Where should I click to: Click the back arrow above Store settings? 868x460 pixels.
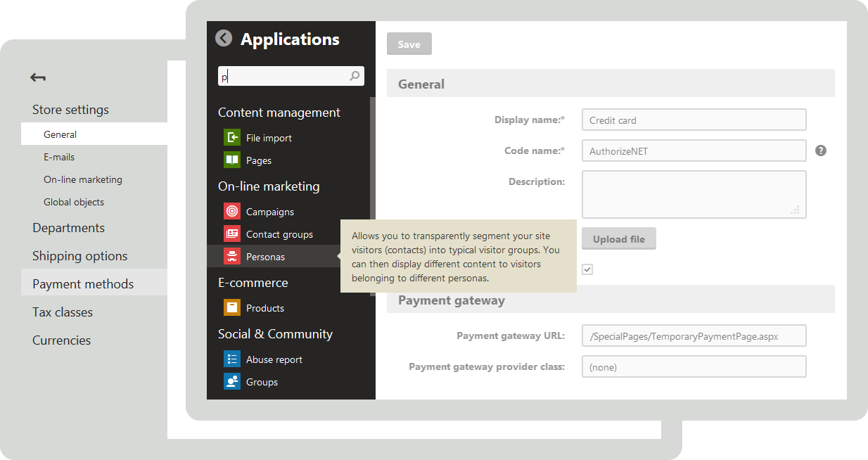point(37,77)
